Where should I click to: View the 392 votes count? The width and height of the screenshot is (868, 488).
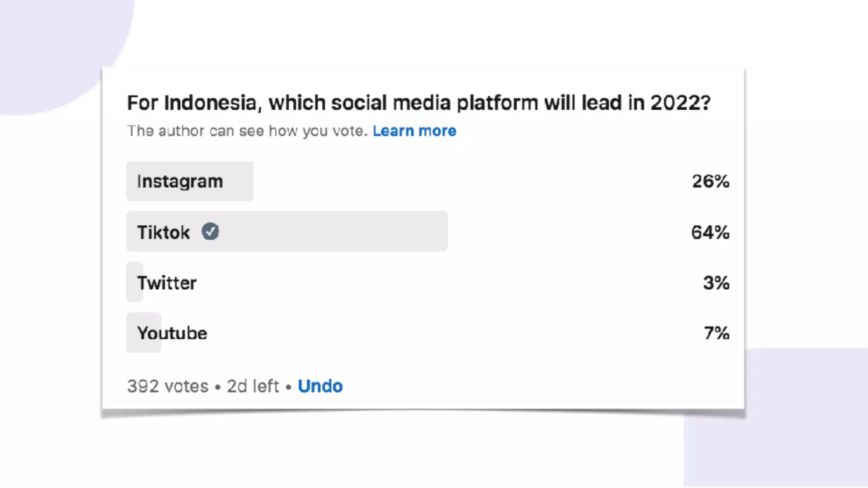(x=168, y=386)
